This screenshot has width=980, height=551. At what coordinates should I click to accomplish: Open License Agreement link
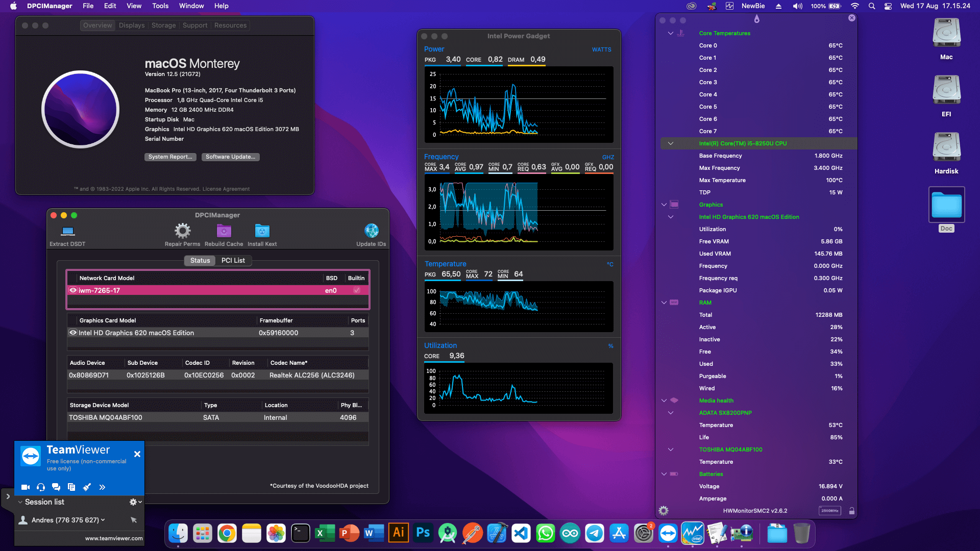[226, 189]
